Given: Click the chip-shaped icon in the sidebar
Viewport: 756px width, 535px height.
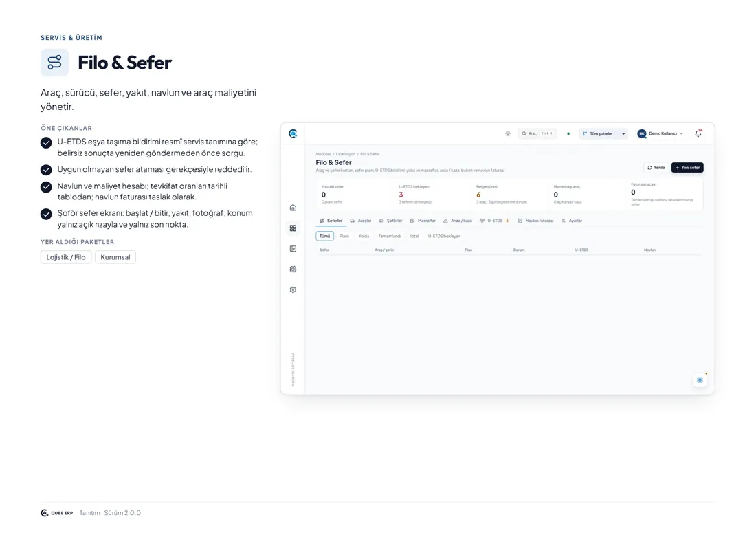Looking at the screenshot, I should (293, 269).
